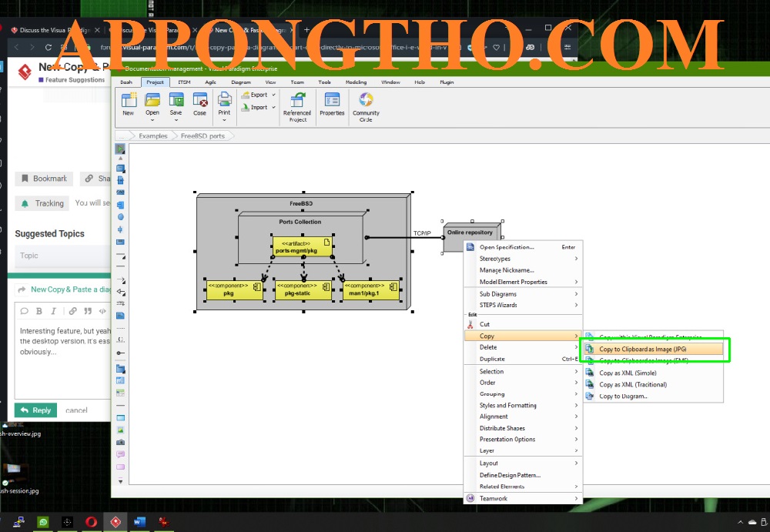The height and width of the screenshot is (532, 770).
Task: Click the hyperlink icon in reply editor
Action: [x=72, y=311]
